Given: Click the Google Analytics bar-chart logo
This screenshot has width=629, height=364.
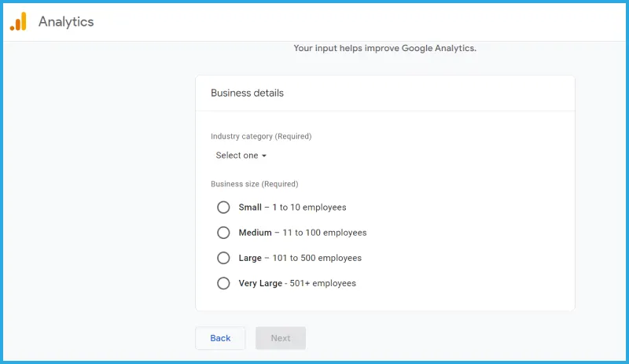Looking at the screenshot, I should tap(18, 22).
